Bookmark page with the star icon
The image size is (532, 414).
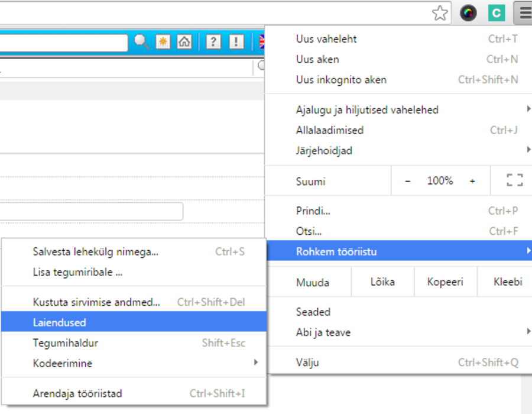click(x=440, y=13)
